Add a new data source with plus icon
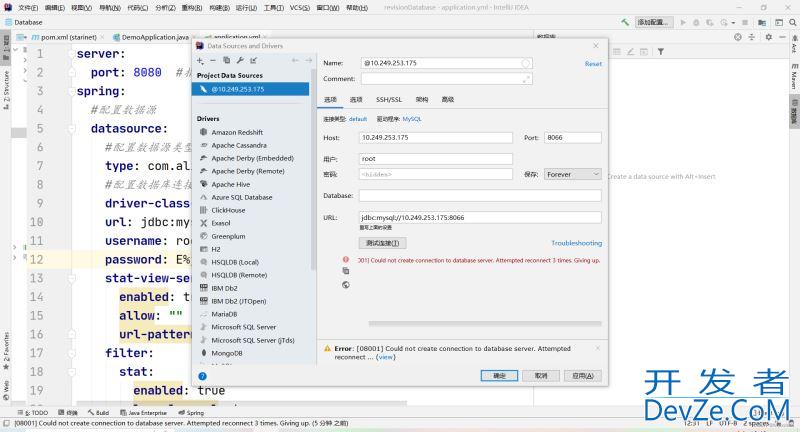The height and width of the screenshot is (432, 800). pyautogui.click(x=201, y=60)
